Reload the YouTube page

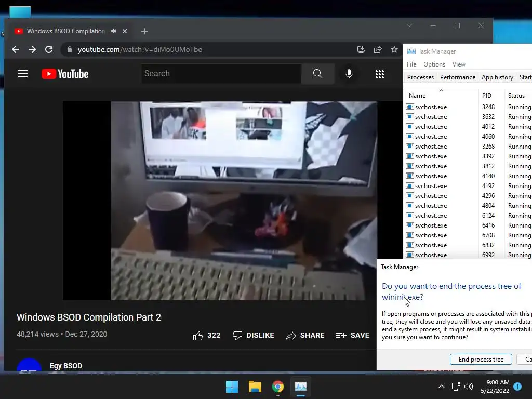coord(49,49)
